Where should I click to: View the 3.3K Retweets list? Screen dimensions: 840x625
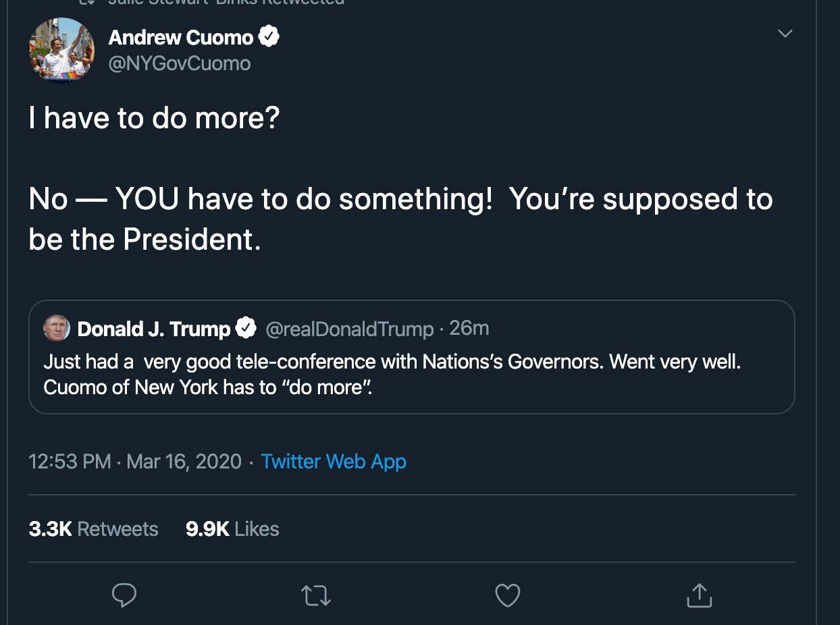[93, 529]
